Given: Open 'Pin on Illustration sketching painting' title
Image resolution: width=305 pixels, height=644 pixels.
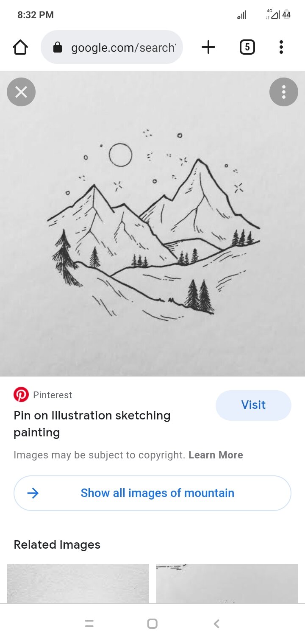Looking at the screenshot, I should [x=92, y=424].
